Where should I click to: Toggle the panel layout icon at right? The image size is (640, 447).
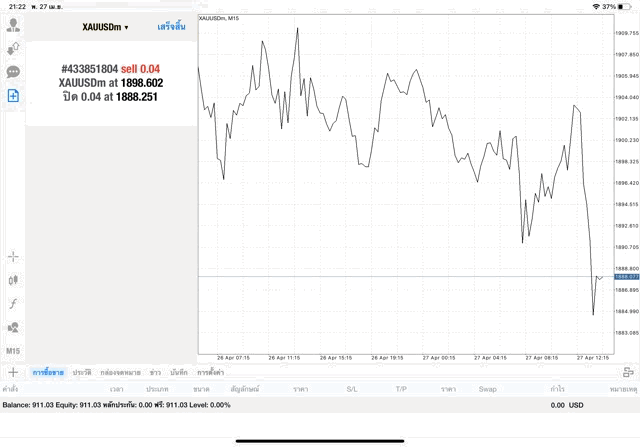click(629, 372)
